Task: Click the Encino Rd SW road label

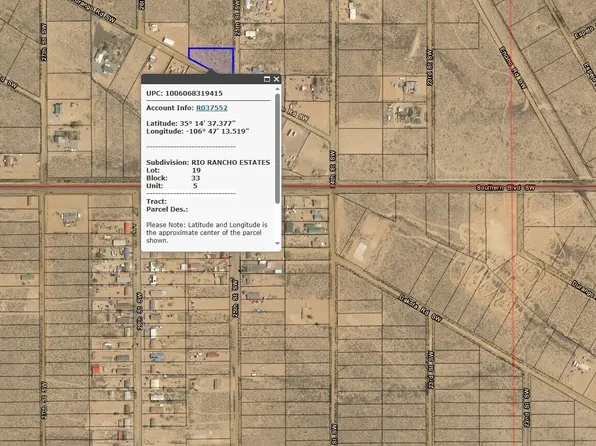Action: [x=513, y=68]
